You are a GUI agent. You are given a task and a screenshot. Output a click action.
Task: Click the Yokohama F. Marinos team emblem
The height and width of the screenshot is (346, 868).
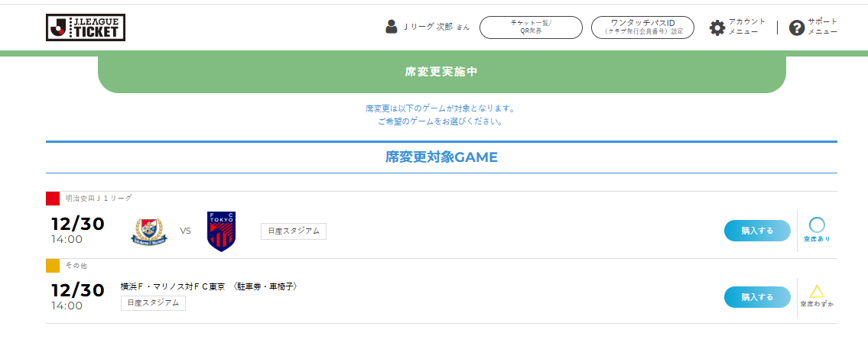[149, 231]
